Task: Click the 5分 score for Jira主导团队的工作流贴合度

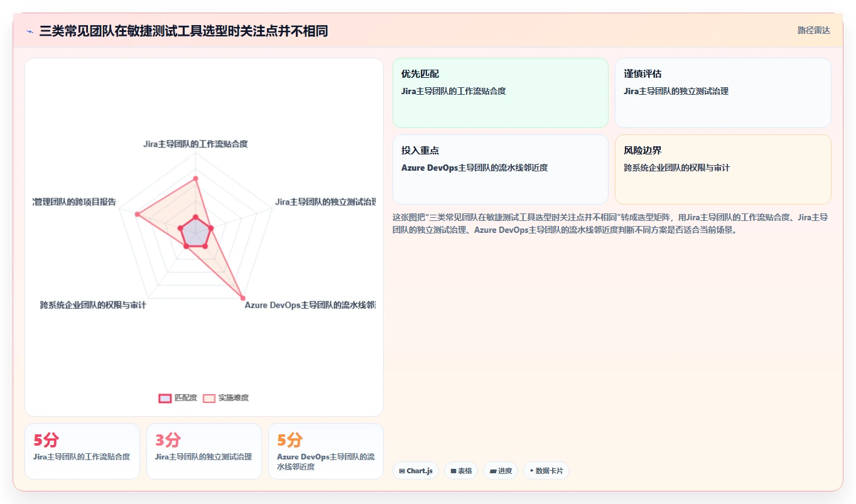Action: (x=46, y=440)
